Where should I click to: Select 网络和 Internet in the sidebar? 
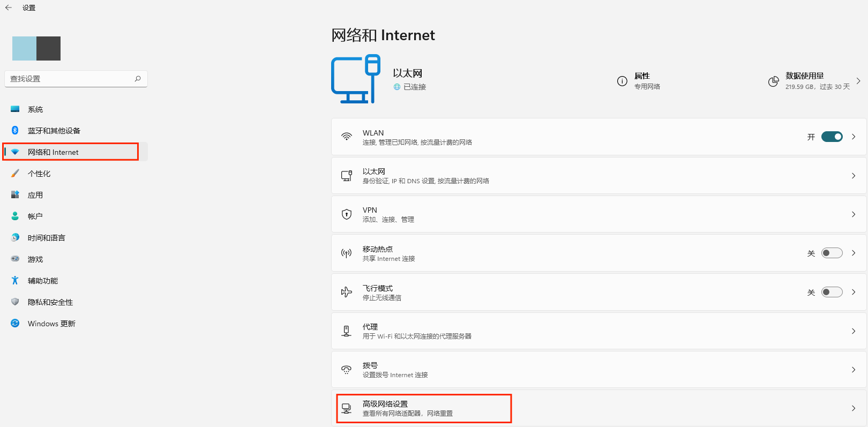(x=76, y=152)
